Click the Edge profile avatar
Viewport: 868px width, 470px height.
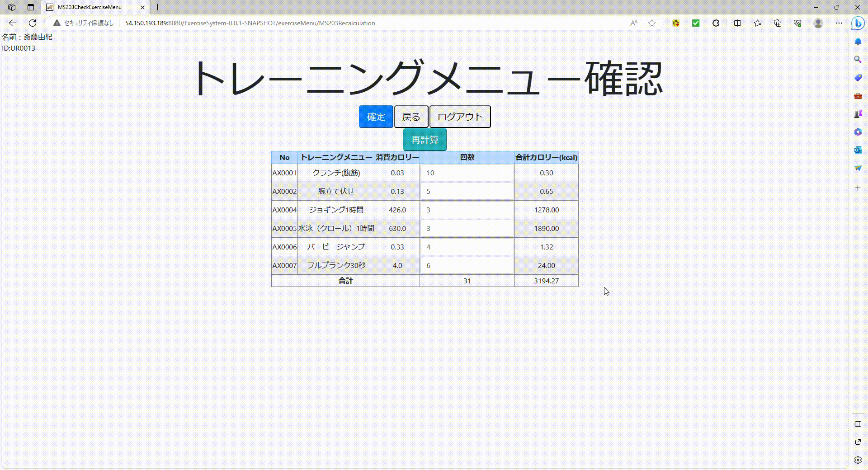pyautogui.click(x=818, y=23)
